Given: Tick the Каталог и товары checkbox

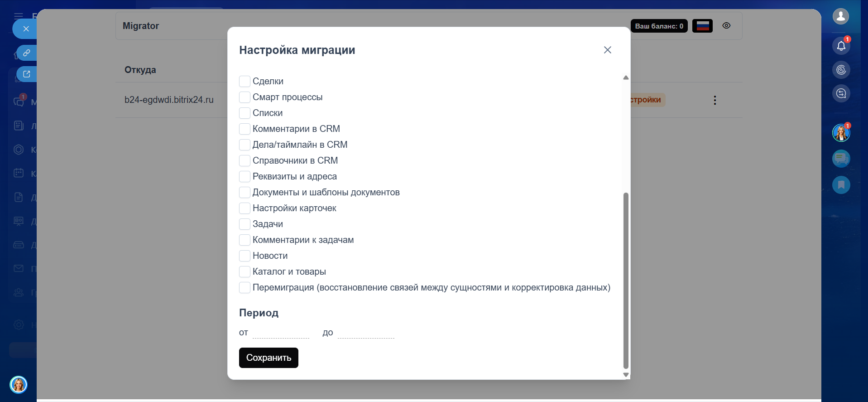Looking at the screenshot, I should click(x=245, y=272).
